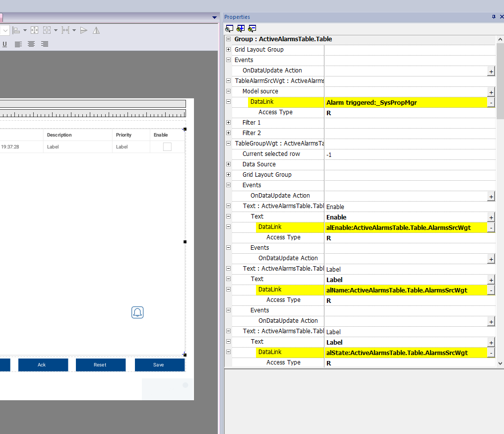Toggle the Enable column checkbox in table row
504x434 pixels.
[167, 146]
